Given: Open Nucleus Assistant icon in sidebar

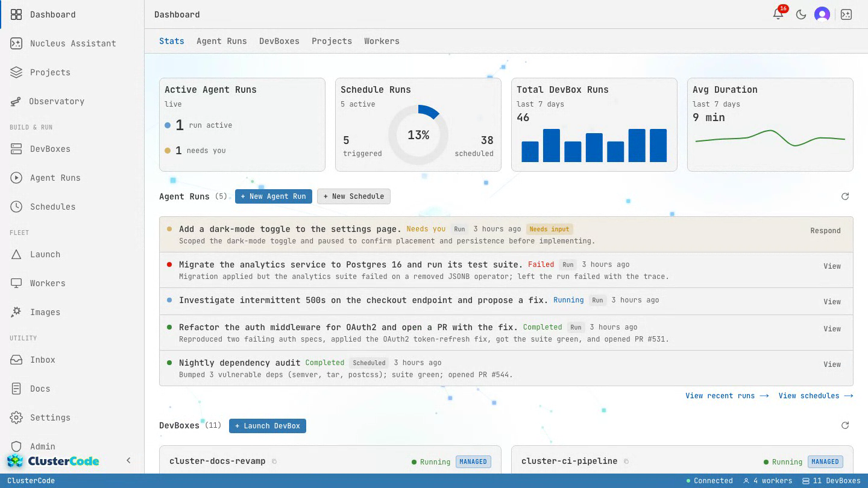Looking at the screenshot, I should pos(16,43).
